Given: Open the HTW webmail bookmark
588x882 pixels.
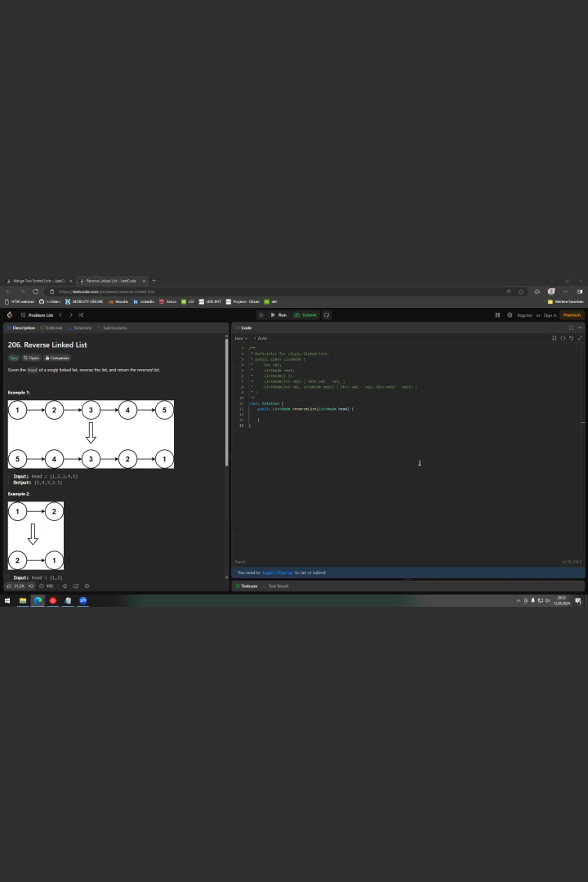Looking at the screenshot, I should [x=19, y=301].
